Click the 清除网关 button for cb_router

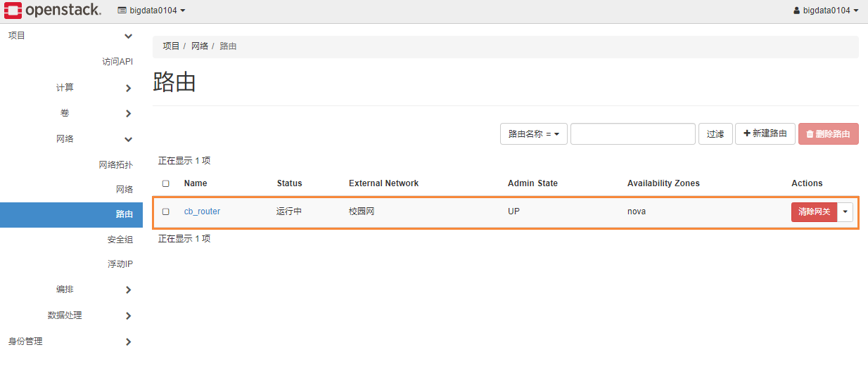tap(814, 212)
